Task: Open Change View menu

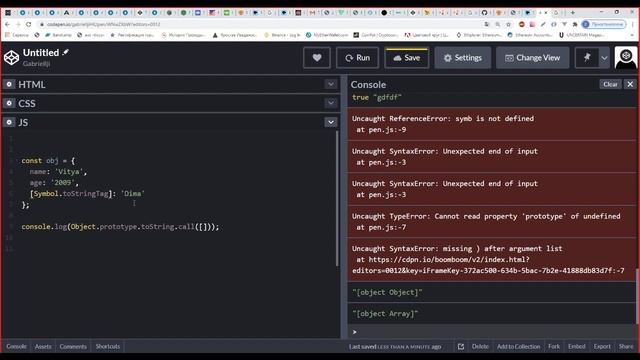Action: pyautogui.click(x=532, y=58)
